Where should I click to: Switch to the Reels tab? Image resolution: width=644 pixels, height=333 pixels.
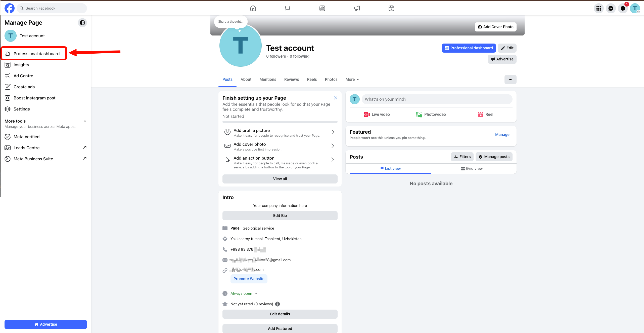click(312, 80)
